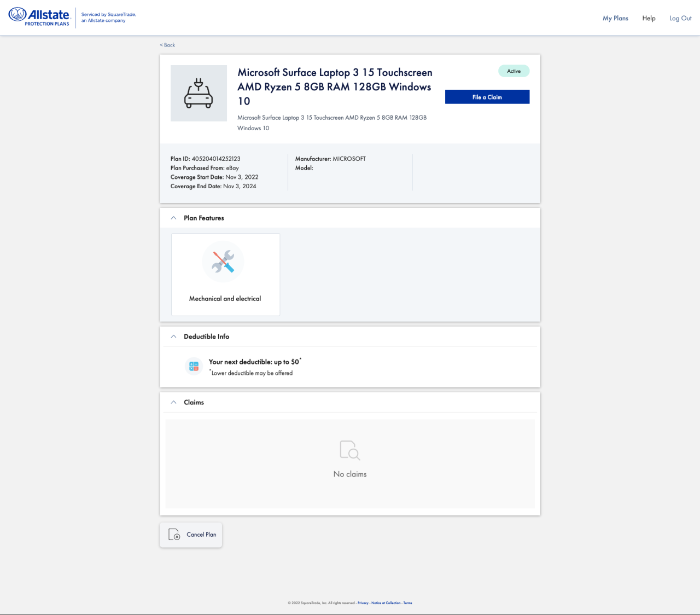
Task: Click the Log Out option
Action: (x=680, y=18)
